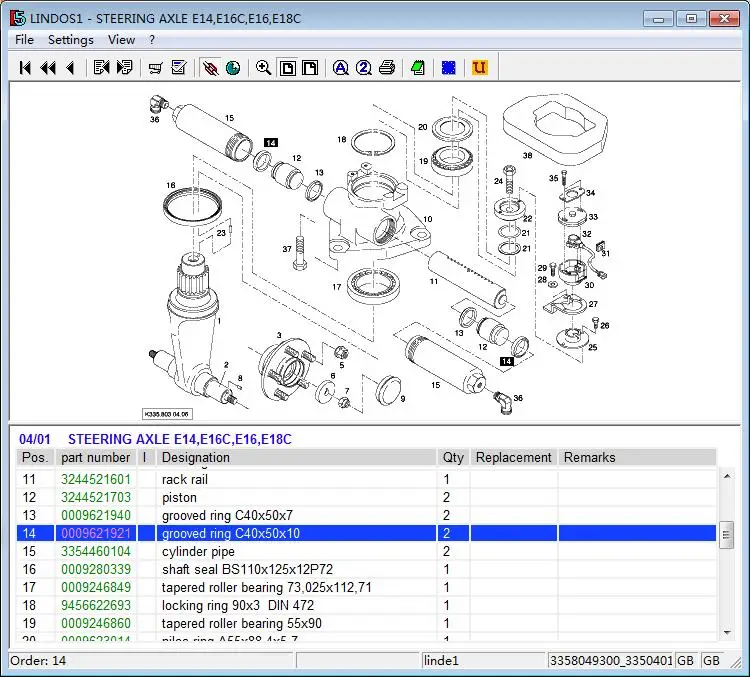
Task: Click the blue circled A icon
Action: pyautogui.click(x=340, y=68)
